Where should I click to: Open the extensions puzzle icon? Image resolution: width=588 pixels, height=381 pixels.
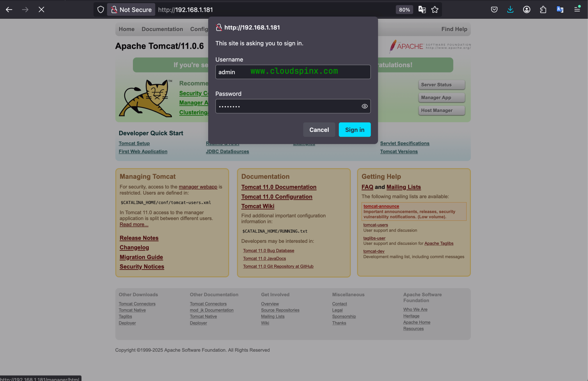[543, 9]
